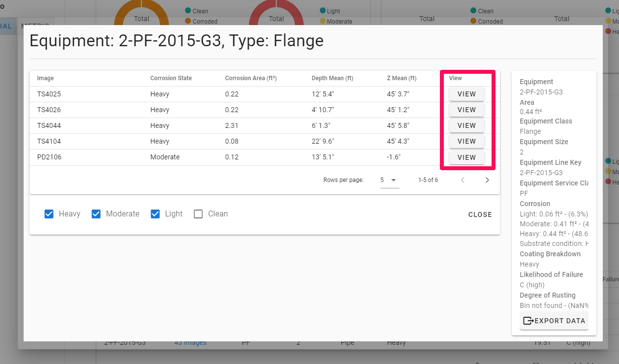This screenshot has width=619, height=364.
Task: Click the export icon beside Export Data
Action: pos(528,321)
